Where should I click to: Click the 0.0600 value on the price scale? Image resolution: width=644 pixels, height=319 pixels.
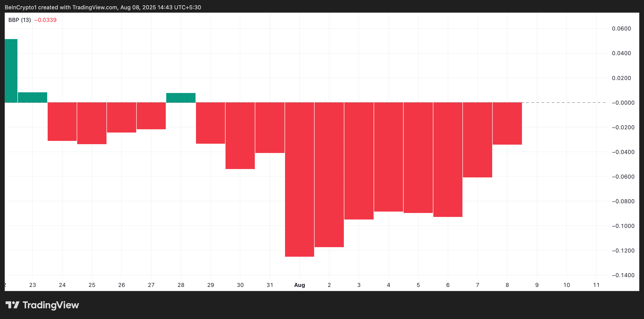(x=623, y=28)
